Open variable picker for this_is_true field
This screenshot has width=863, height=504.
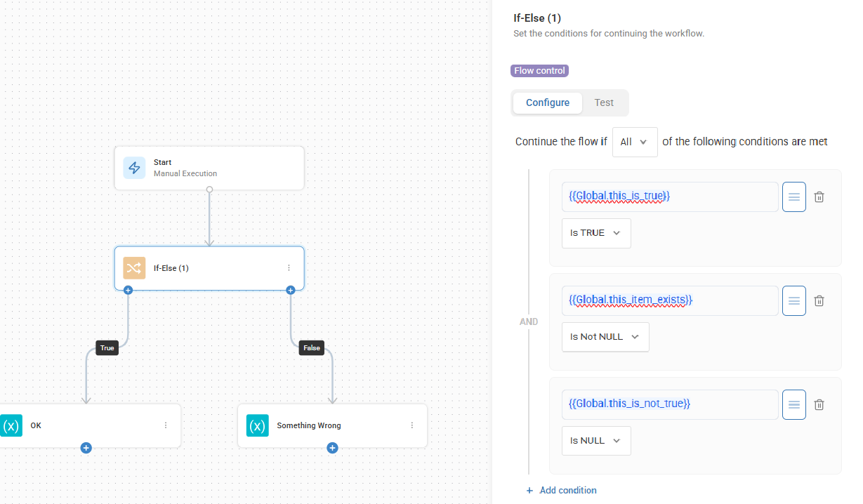pyautogui.click(x=793, y=197)
